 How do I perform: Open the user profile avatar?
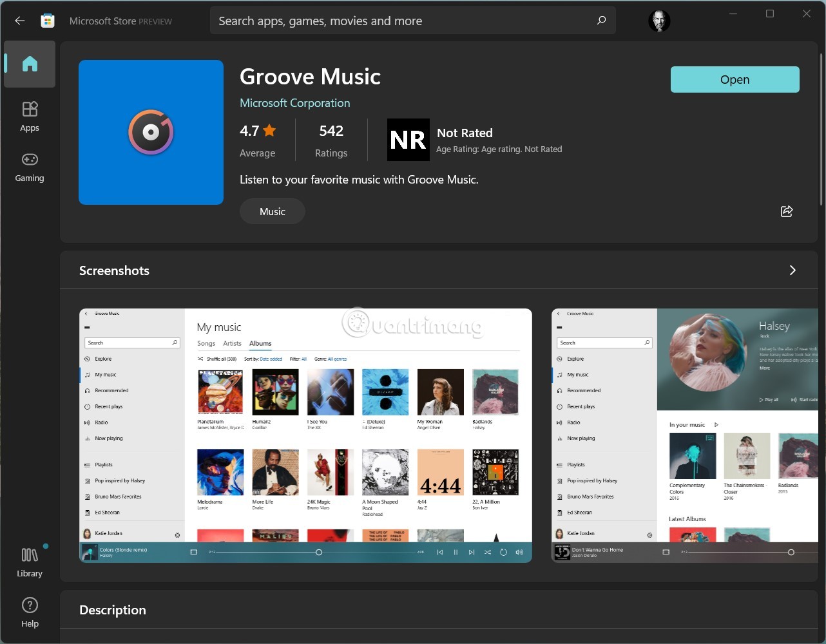point(659,21)
